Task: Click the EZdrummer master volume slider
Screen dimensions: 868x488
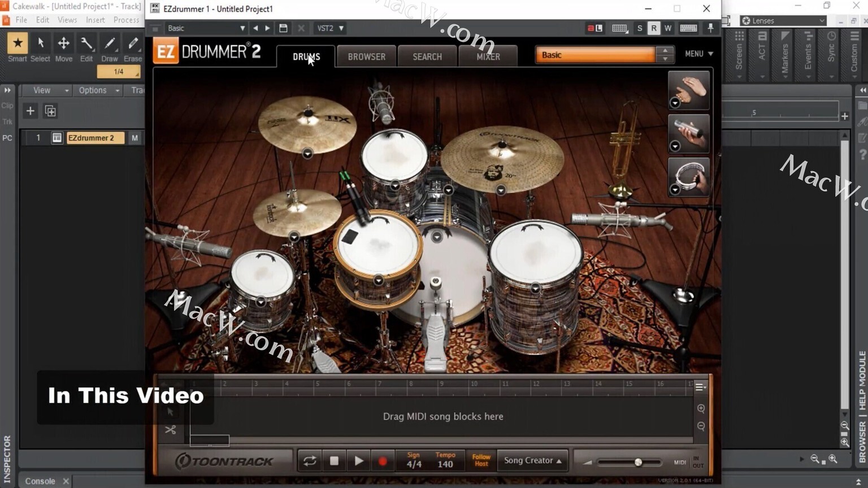Action: [630, 462]
